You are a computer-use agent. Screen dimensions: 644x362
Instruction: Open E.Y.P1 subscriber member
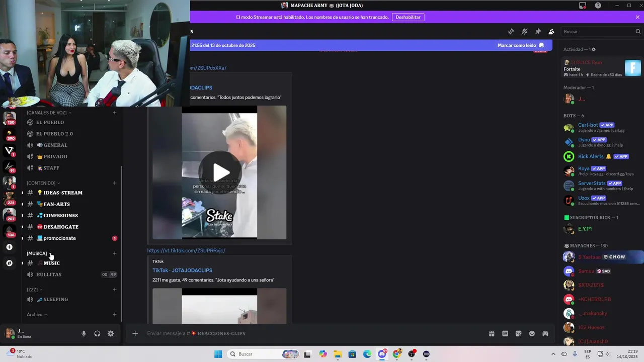tap(602, 229)
